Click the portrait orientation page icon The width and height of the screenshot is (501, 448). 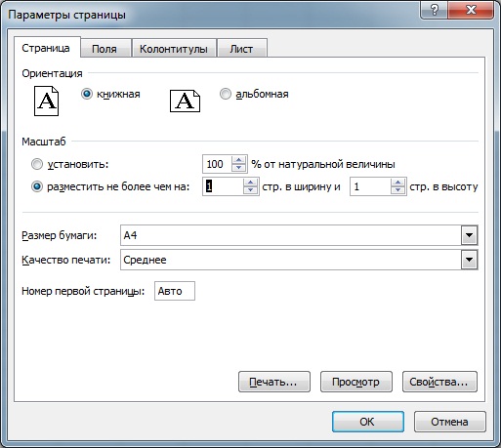point(46,101)
